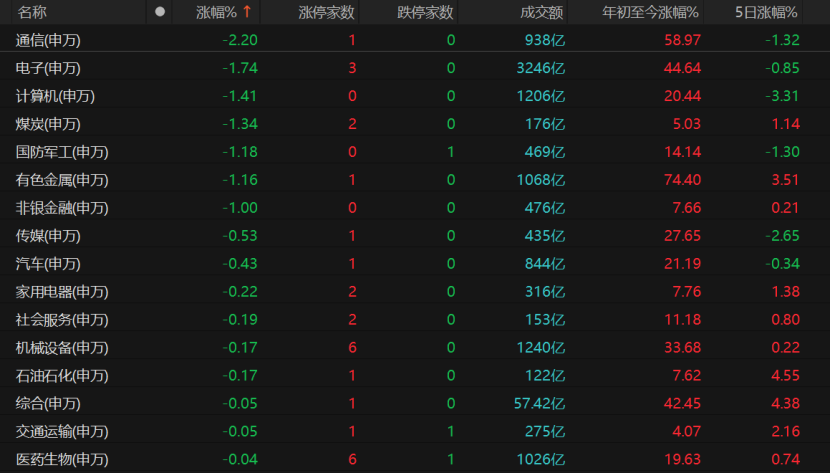Click the 44.64 year-to-date value
Image resolution: width=830 pixels, height=473 pixels.
pyautogui.click(x=682, y=68)
